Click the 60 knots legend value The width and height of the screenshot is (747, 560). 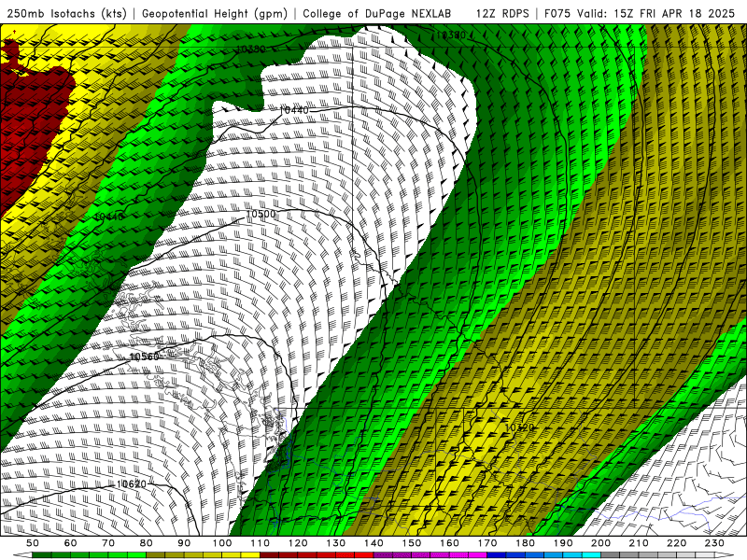click(71, 543)
